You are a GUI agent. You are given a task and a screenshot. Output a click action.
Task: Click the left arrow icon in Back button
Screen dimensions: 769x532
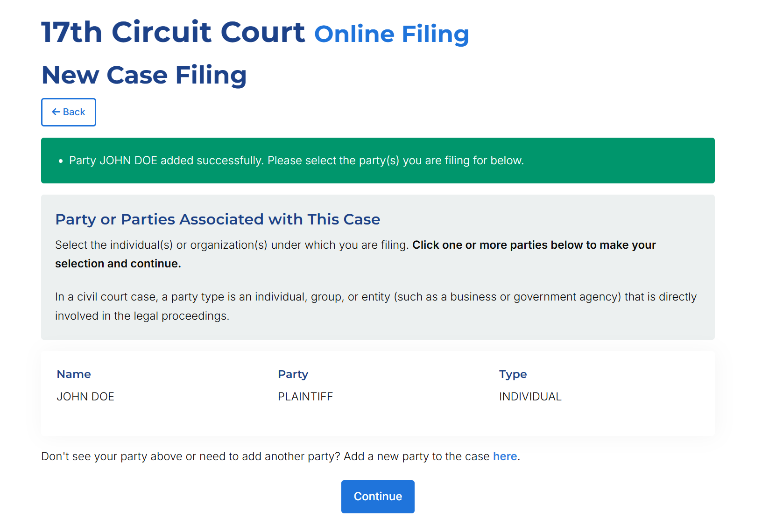56,112
